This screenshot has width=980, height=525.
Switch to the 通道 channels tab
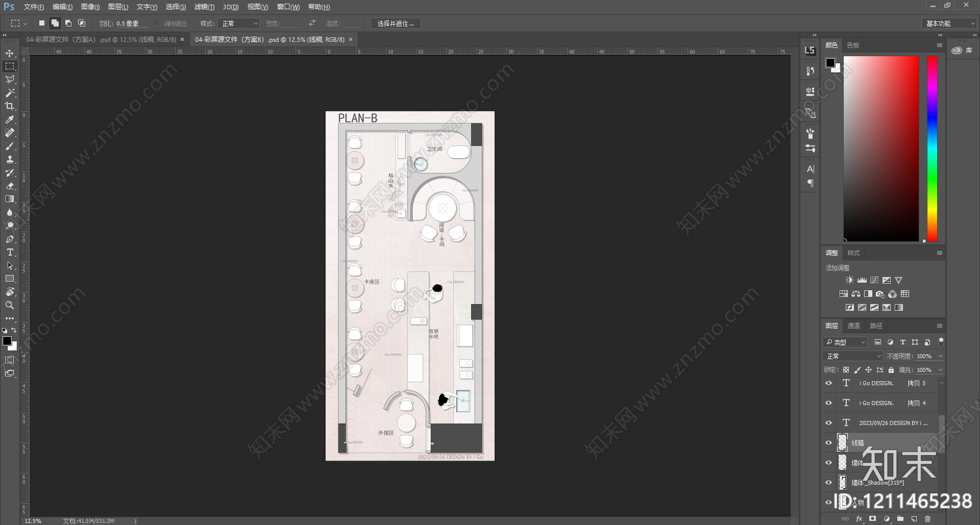[854, 326]
